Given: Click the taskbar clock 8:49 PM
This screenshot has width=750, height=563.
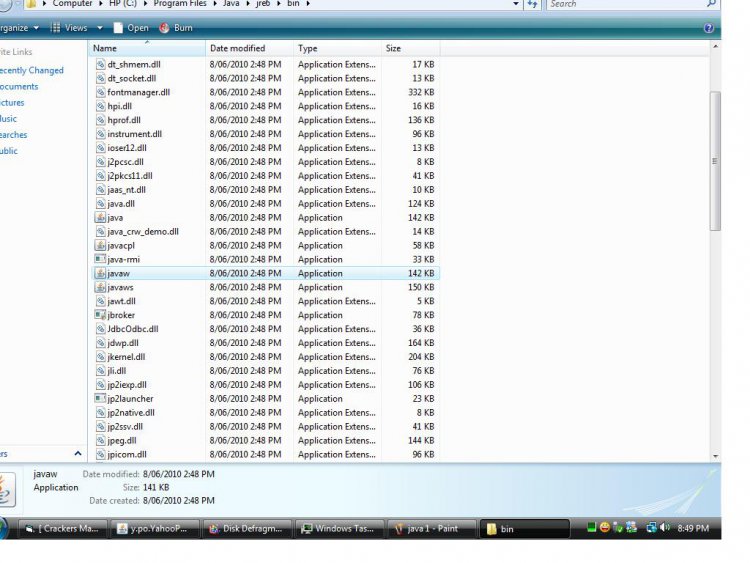Looking at the screenshot, I should pos(693,529).
